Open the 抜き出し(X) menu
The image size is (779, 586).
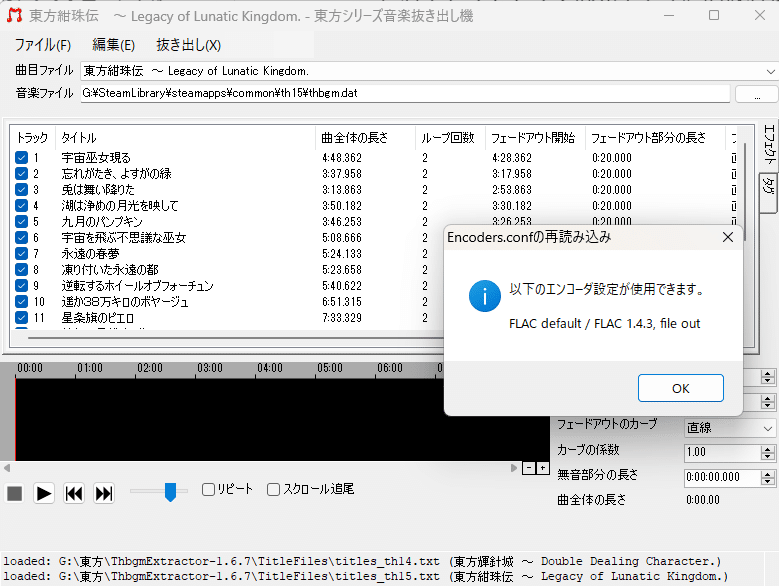(188, 45)
